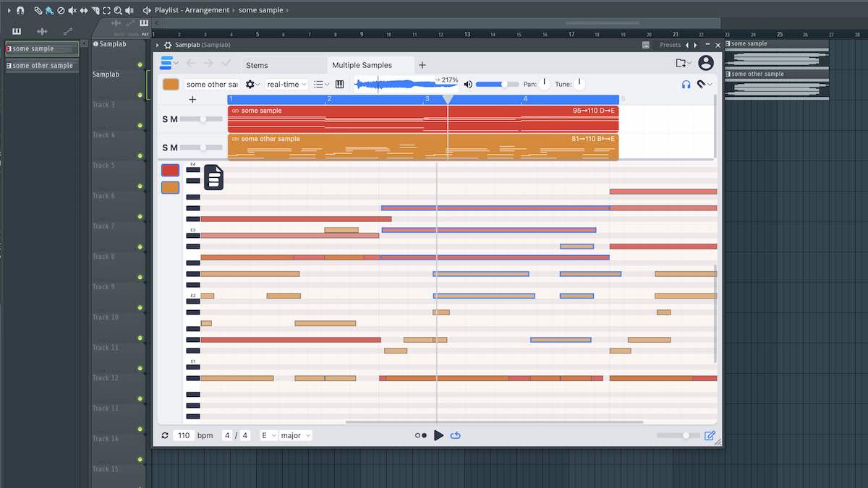Open the Zoom magnifier tool in FL toolbar
868x488 pixels.
(118, 11)
